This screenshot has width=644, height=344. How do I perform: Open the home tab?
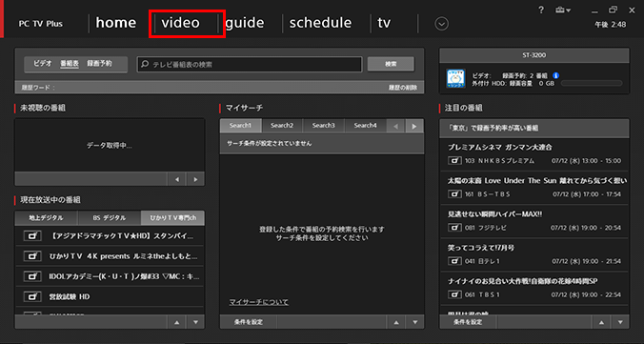(x=116, y=23)
